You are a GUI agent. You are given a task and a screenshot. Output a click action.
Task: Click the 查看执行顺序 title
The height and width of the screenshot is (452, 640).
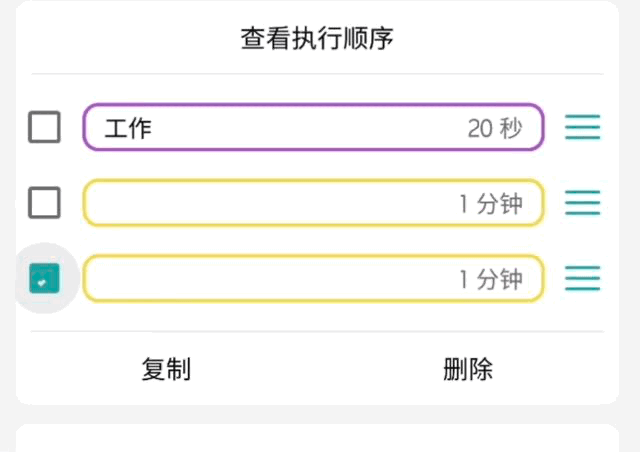317,39
